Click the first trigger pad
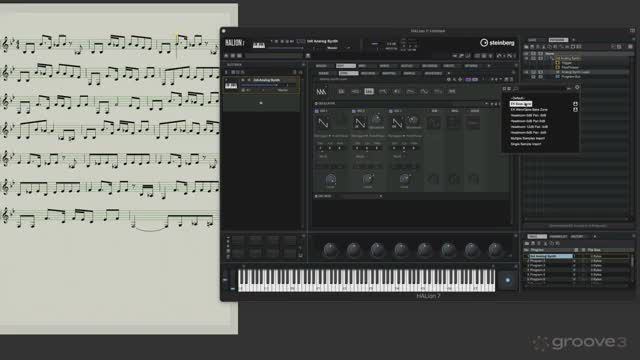Screen dimensions: 640x360 point(238,240)
